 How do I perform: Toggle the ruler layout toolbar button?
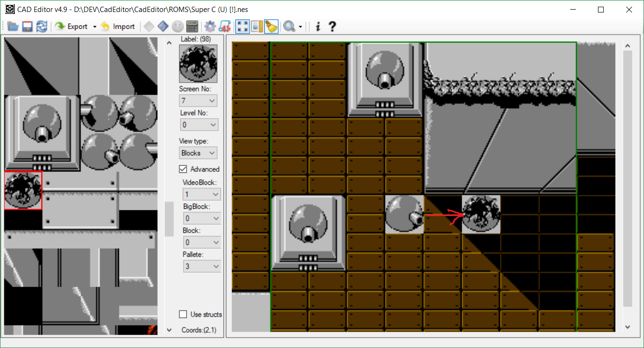(257, 26)
